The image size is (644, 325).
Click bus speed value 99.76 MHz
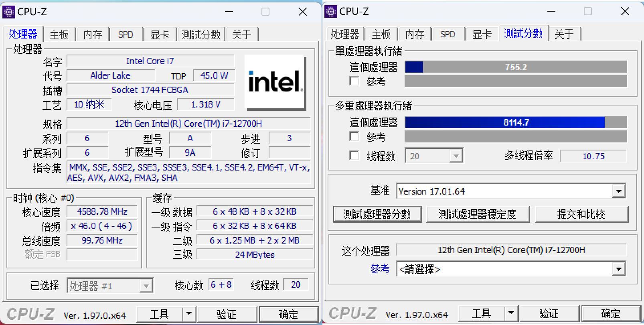tap(102, 240)
